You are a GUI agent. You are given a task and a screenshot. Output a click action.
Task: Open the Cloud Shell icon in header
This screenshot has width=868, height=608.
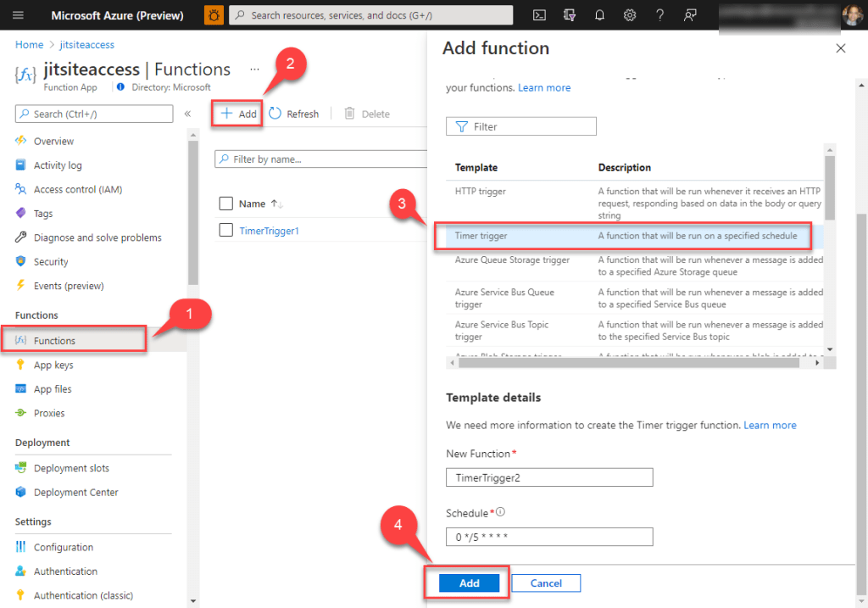coord(539,15)
